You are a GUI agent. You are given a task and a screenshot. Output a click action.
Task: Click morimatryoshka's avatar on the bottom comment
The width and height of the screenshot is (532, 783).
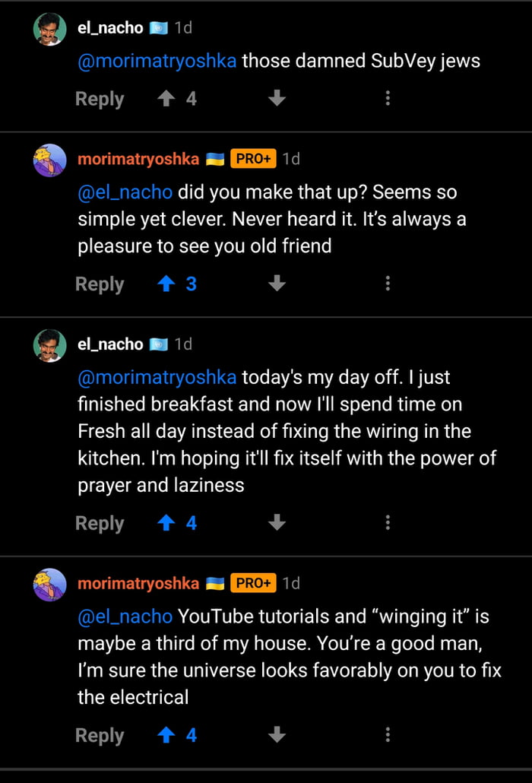point(49,584)
